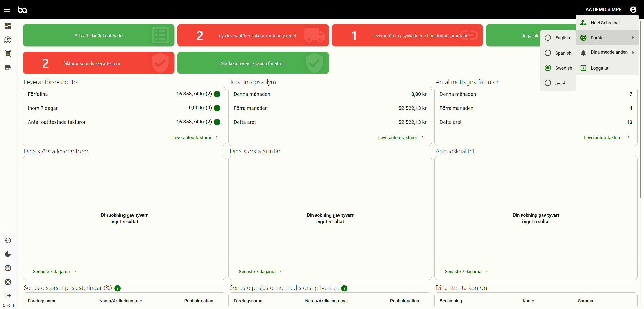Image resolution: width=644 pixels, height=309 pixels.
Task: Click info icon next to Förfallna
Action: pyautogui.click(x=217, y=94)
